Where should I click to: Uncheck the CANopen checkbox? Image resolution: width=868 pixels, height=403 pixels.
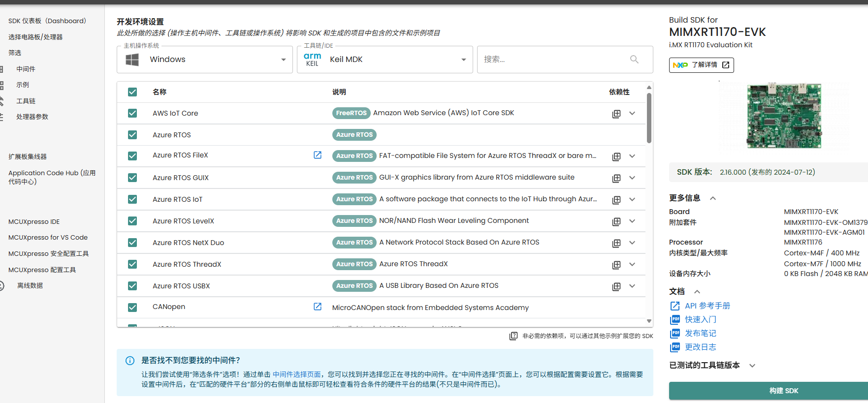tap(132, 308)
